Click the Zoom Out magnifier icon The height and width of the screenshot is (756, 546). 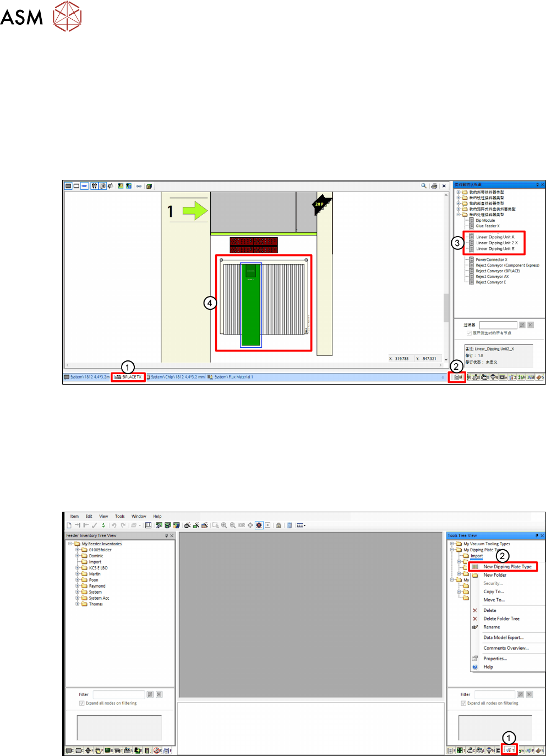pyautogui.click(x=233, y=525)
